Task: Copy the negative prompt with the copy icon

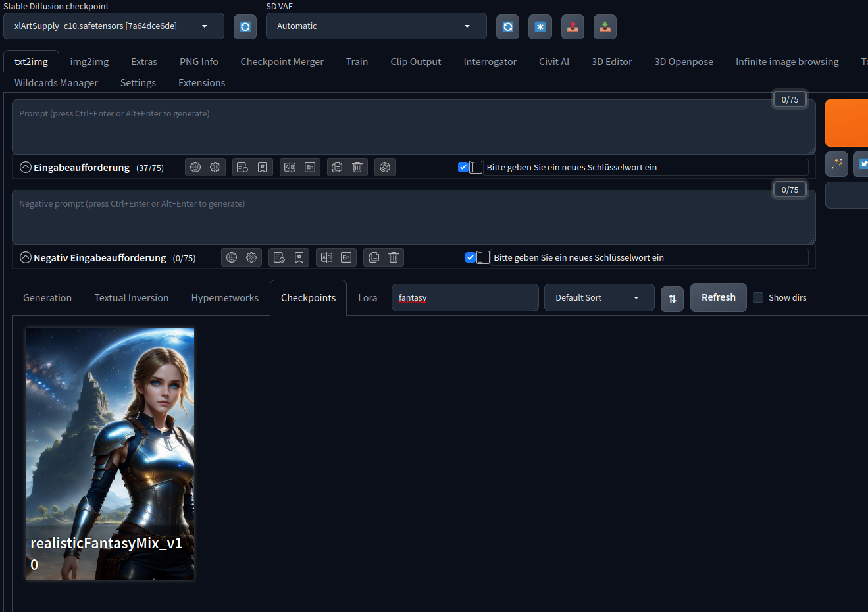Action: point(374,257)
